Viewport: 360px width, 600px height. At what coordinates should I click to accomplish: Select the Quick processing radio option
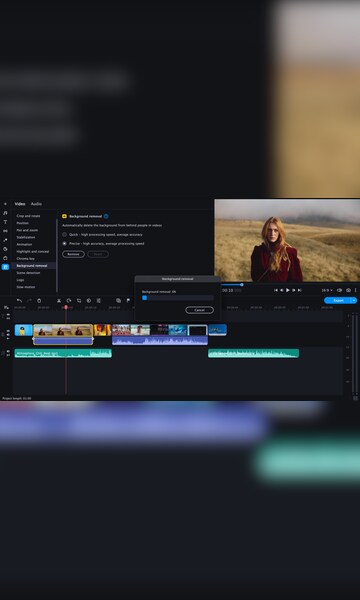[x=64, y=235]
